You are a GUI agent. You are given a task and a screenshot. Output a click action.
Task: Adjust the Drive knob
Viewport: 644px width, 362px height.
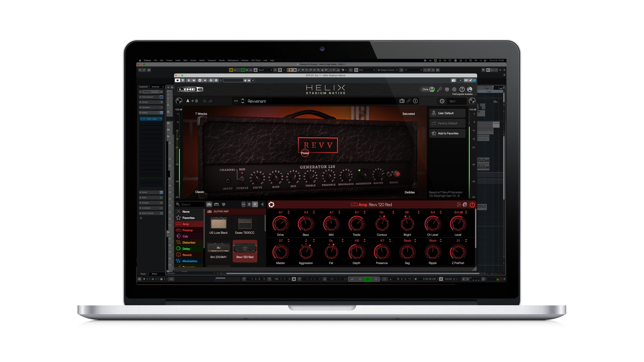click(x=281, y=224)
